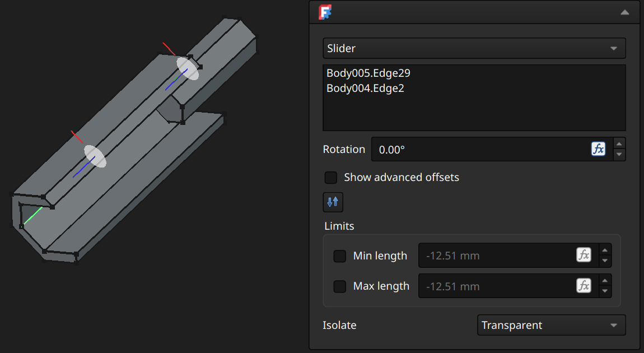The width and height of the screenshot is (644, 353).
Task: Open expression editor for Min length
Action: (584, 255)
